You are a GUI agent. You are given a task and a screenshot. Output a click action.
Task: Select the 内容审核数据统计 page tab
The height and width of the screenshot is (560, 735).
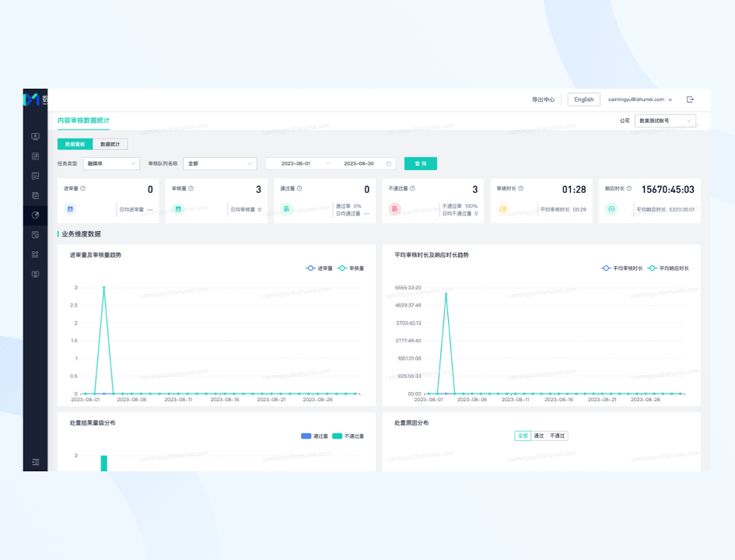[83, 121]
